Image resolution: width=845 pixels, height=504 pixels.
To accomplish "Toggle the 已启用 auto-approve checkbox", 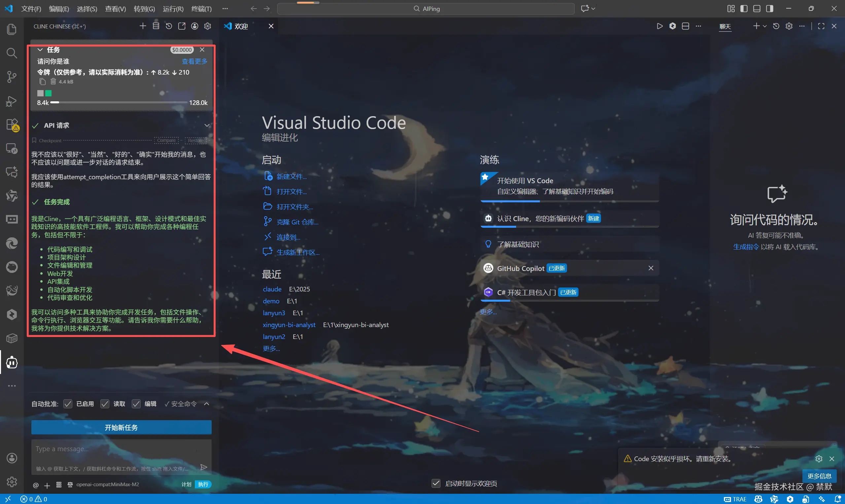I will [x=68, y=404].
